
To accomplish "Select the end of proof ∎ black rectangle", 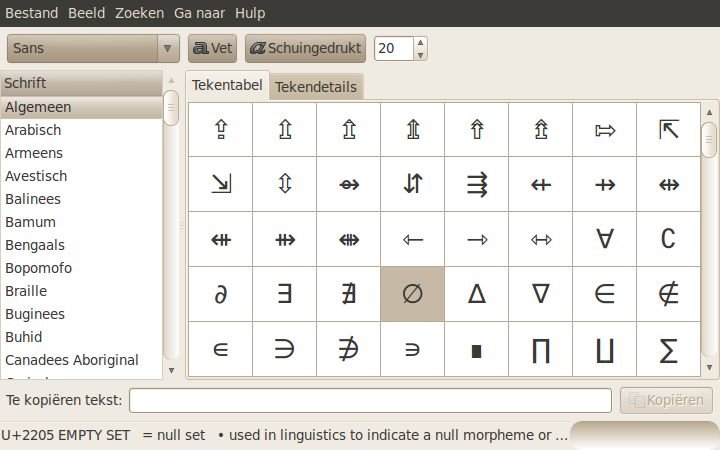I will [477, 349].
